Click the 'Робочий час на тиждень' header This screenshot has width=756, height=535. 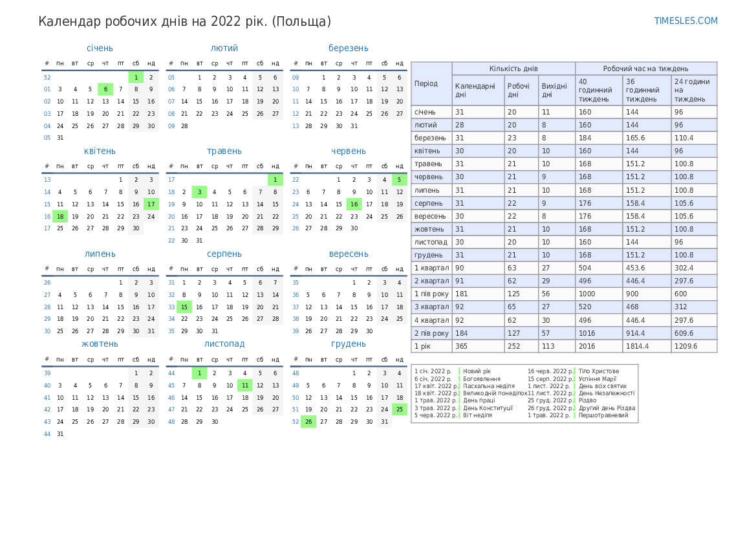[x=645, y=69]
